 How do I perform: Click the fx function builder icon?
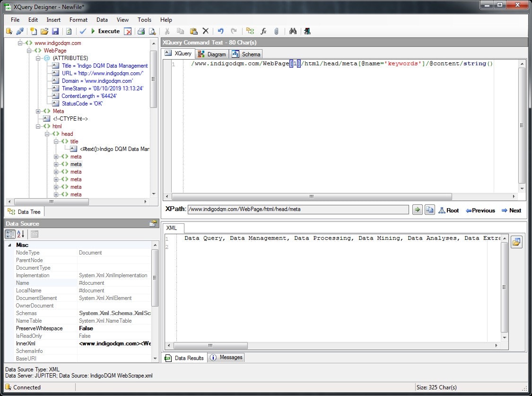tap(263, 31)
